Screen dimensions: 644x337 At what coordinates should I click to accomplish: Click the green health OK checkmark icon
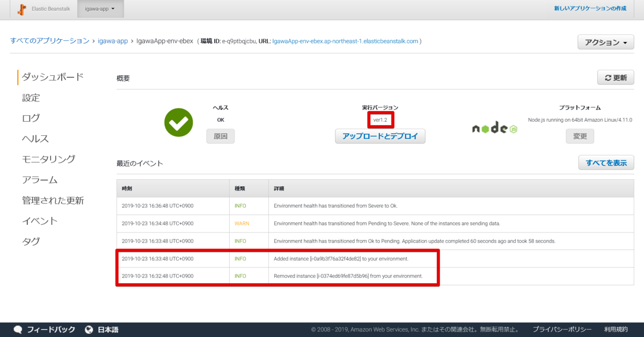178,123
